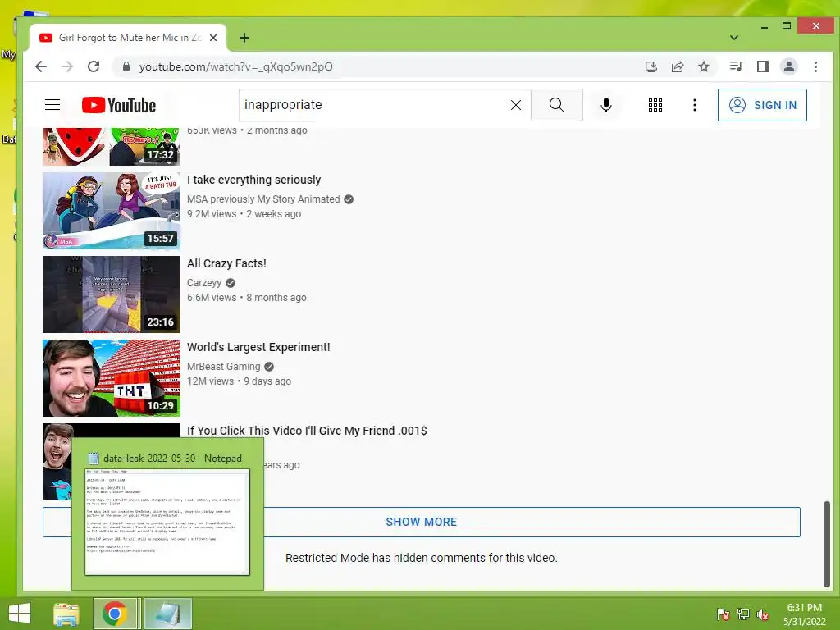Open the network tray icon
Image resolution: width=840 pixels, height=630 pixels.
point(743,614)
